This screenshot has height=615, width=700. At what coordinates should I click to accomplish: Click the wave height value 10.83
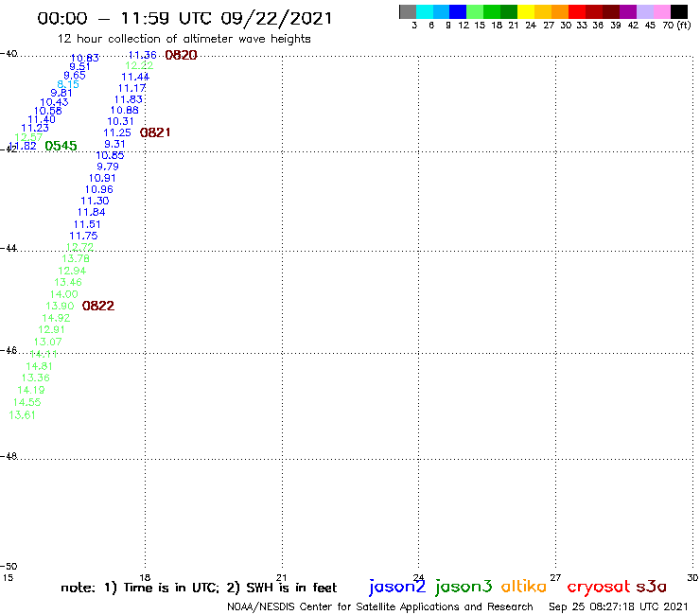click(x=85, y=58)
